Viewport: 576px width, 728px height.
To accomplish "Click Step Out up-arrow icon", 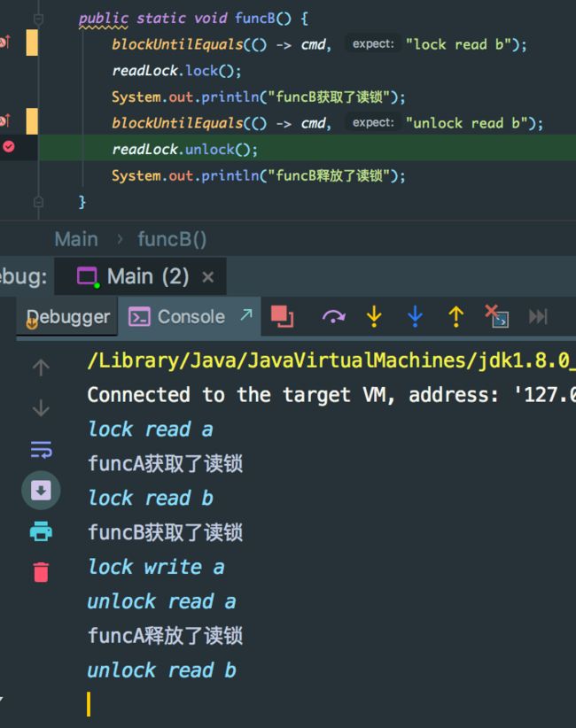I will [x=455, y=317].
